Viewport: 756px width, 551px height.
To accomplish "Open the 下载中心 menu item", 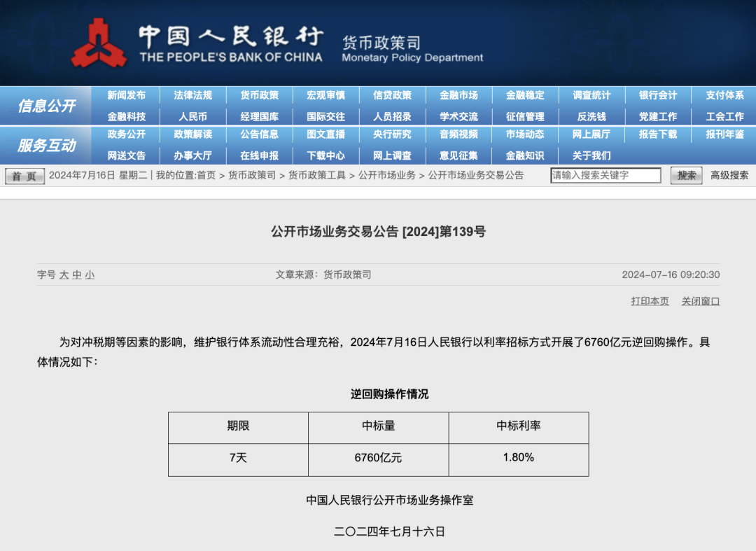I will [x=326, y=155].
